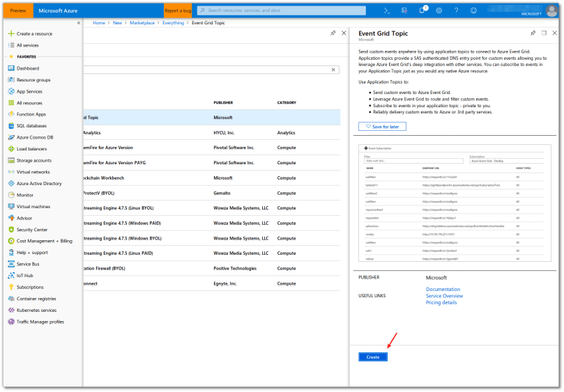Click the Create button
The height and width of the screenshot is (392, 564).
pyautogui.click(x=373, y=357)
